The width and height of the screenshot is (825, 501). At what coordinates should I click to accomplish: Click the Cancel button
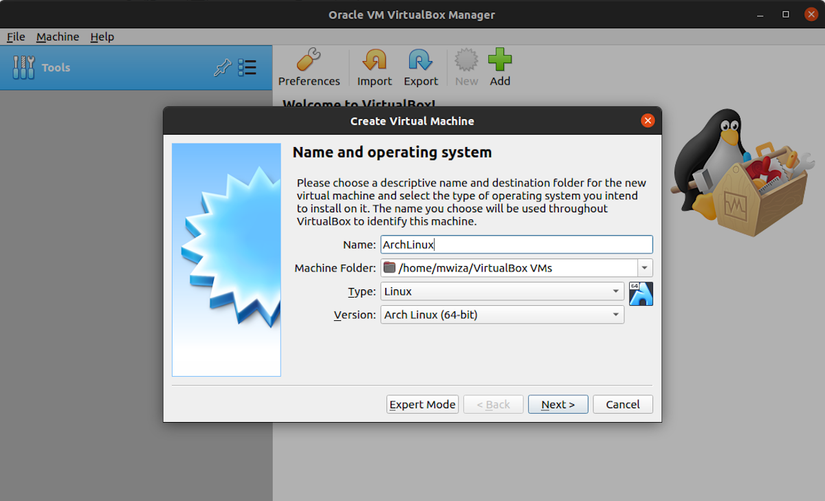coord(622,404)
